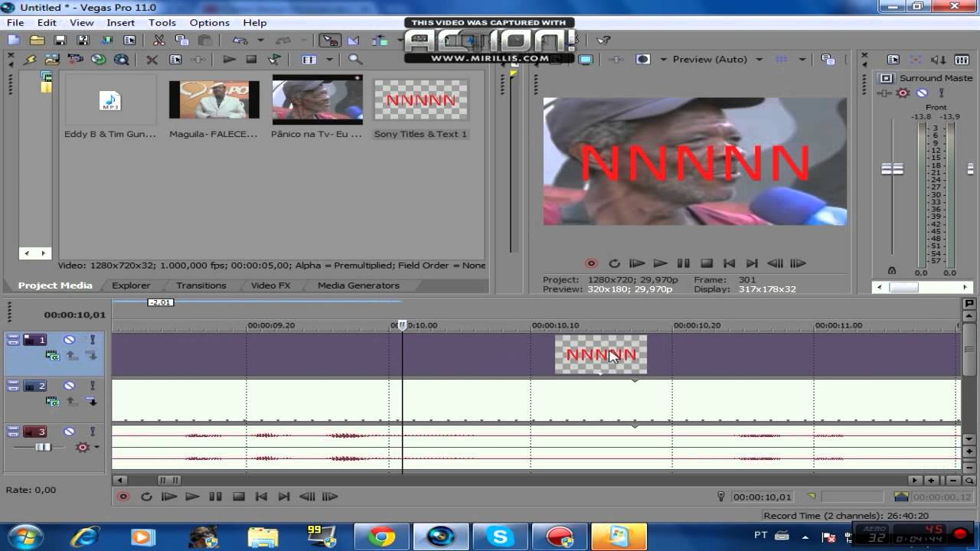Image resolution: width=980 pixels, height=551 pixels.
Task: Mute video track 1
Action: click(69, 340)
